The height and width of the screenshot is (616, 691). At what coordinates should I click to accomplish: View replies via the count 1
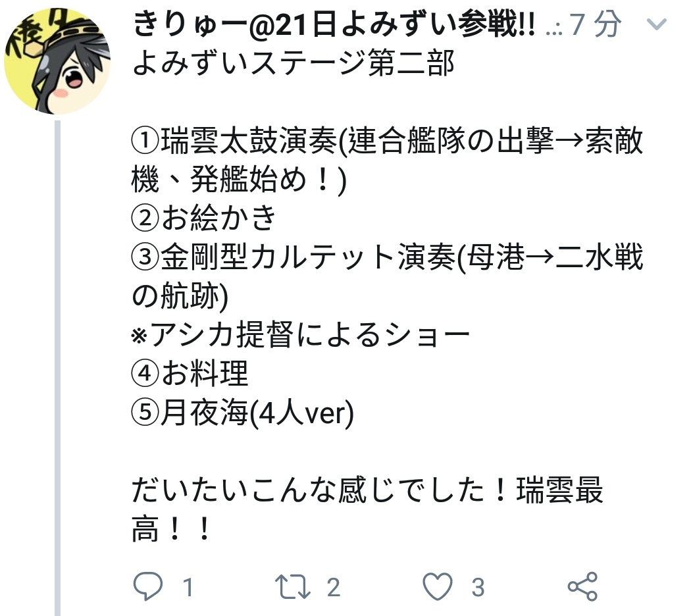pos(188,587)
